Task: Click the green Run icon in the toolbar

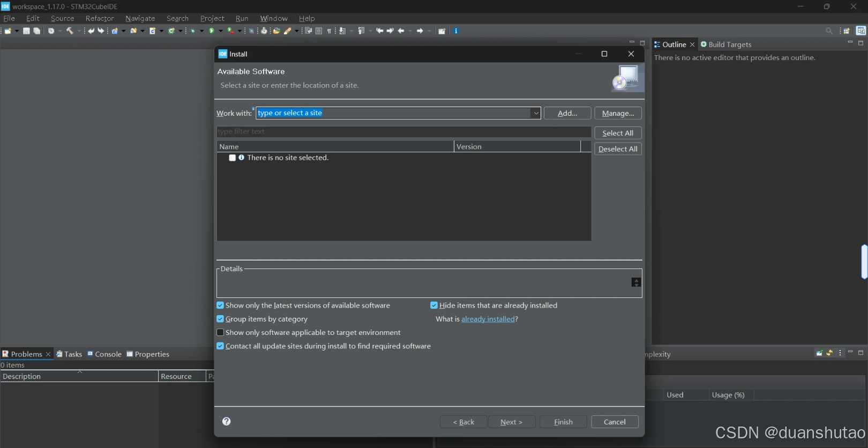Action: pyautogui.click(x=212, y=31)
